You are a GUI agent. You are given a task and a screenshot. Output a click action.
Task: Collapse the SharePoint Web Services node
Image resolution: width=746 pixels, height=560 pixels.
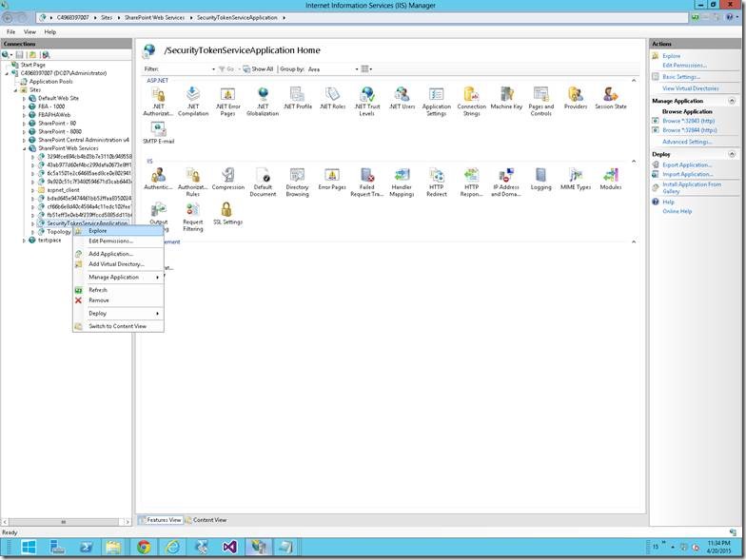pyautogui.click(x=25, y=148)
